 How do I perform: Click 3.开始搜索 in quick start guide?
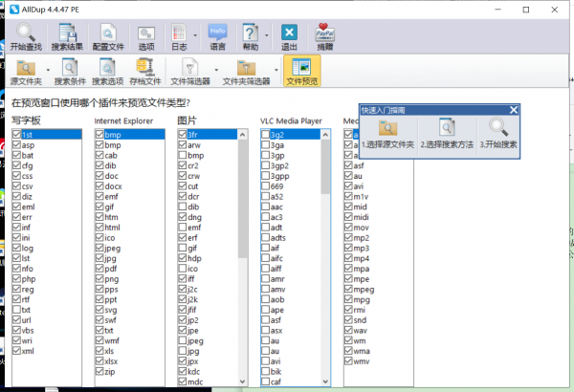pos(498,134)
